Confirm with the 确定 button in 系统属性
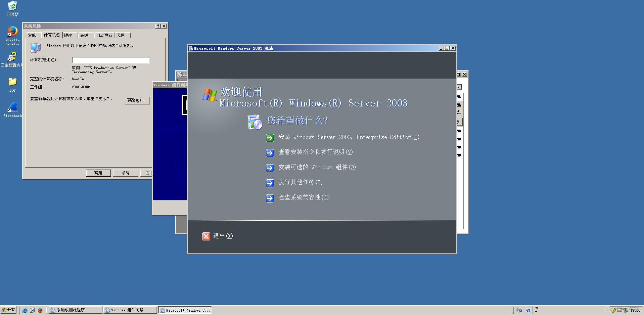Viewport: 644px width, 315px height. (x=98, y=173)
